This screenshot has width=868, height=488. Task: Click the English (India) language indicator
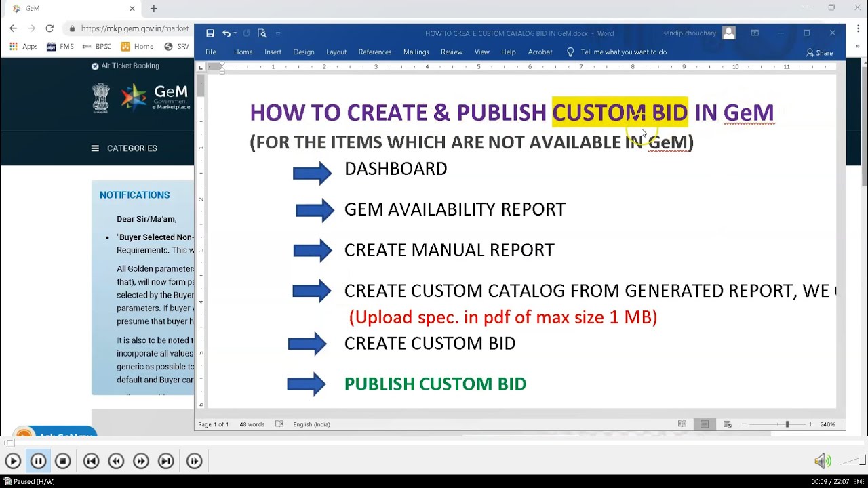[x=311, y=424]
